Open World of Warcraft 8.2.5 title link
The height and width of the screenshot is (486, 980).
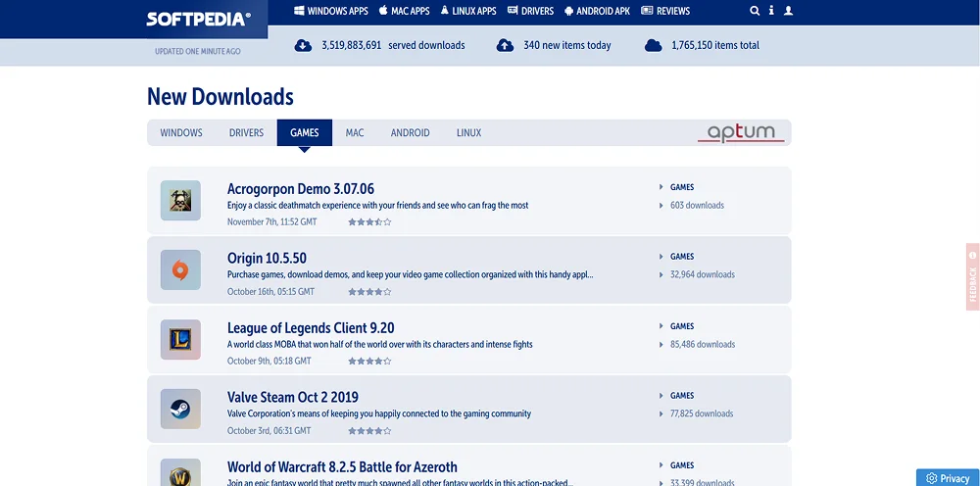point(342,467)
